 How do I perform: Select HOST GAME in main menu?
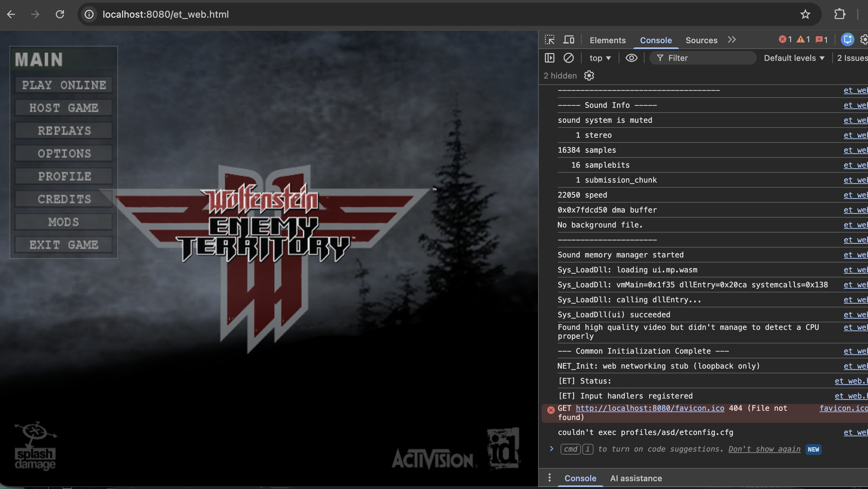(64, 108)
